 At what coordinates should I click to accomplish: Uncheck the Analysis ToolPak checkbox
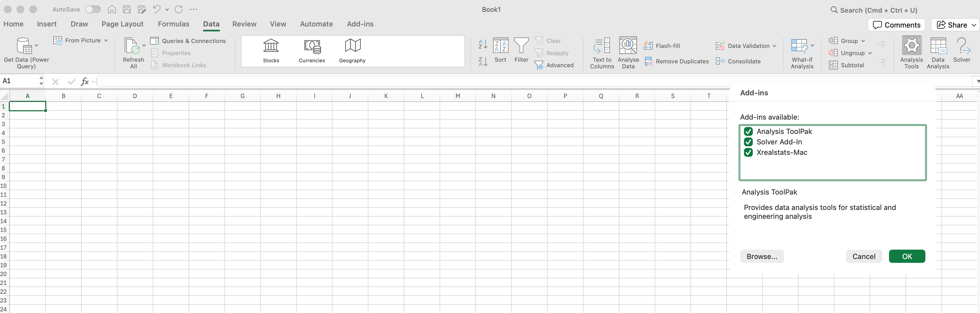pos(748,132)
